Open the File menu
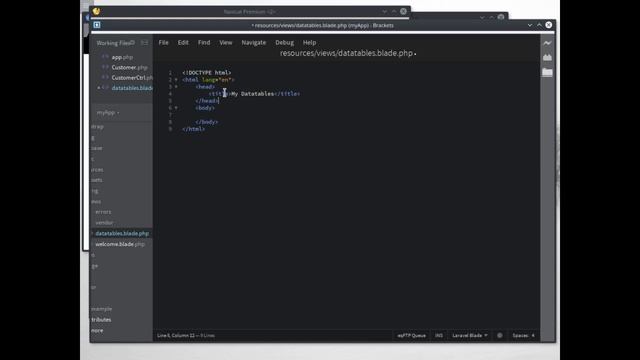640x360 pixels. click(x=163, y=42)
